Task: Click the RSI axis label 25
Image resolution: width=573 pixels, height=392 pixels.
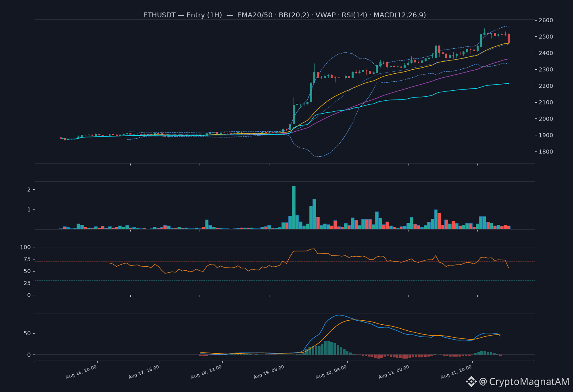Action: [x=27, y=283]
